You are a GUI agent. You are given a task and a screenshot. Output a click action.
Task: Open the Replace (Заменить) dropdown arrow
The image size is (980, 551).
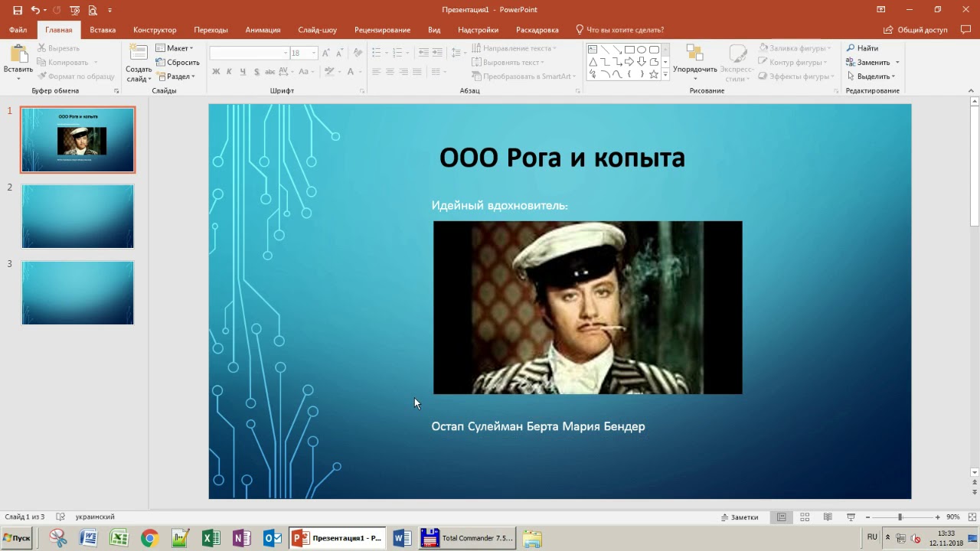(x=897, y=63)
